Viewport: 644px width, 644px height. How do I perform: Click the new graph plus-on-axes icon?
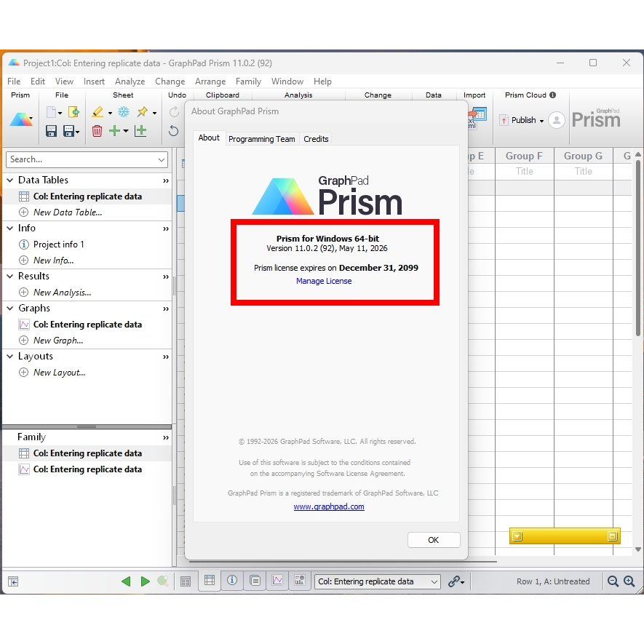pos(141,131)
